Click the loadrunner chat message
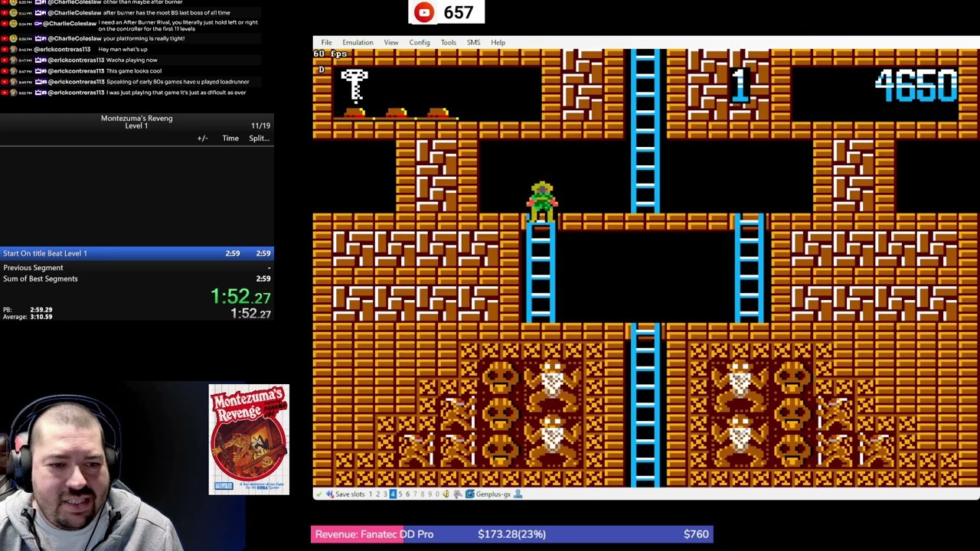 178,82
